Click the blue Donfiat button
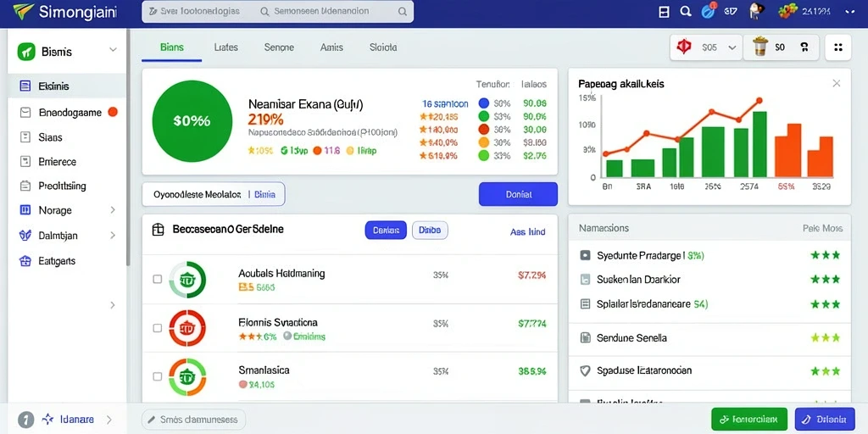Image resolution: width=868 pixels, height=434 pixels. point(518,194)
